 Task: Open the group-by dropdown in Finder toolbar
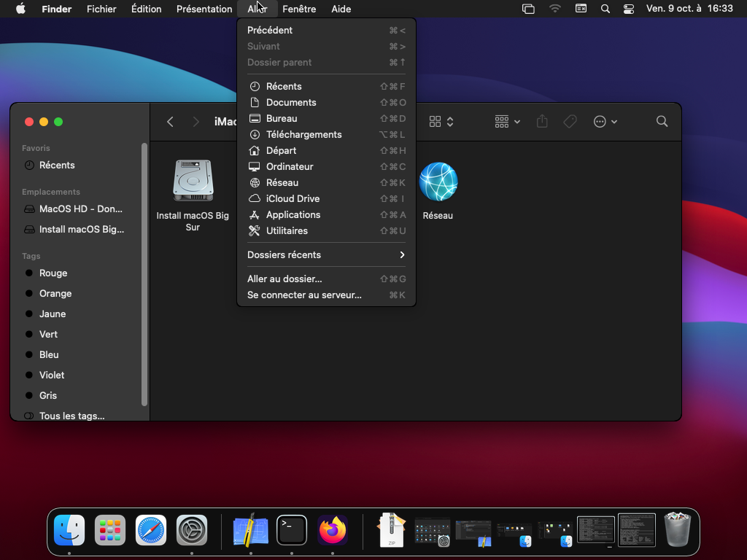[508, 122]
